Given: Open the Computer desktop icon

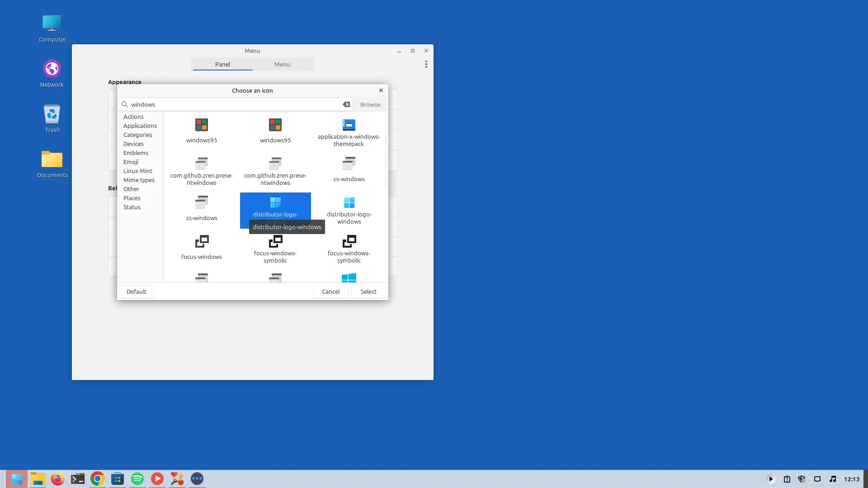Looking at the screenshot, I should pyautogui.click(x=52, y=29).
